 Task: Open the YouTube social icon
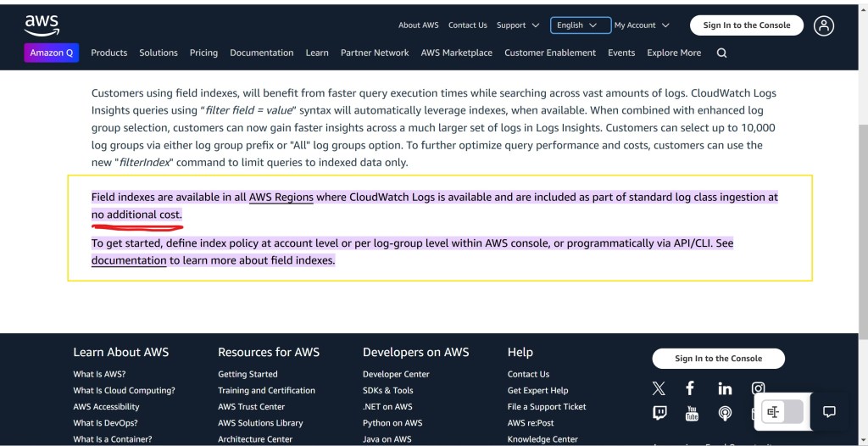coord(692,414)
